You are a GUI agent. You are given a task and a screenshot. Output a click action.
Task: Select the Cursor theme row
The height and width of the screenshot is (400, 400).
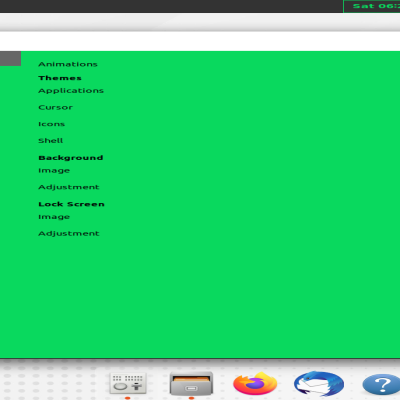56,107
